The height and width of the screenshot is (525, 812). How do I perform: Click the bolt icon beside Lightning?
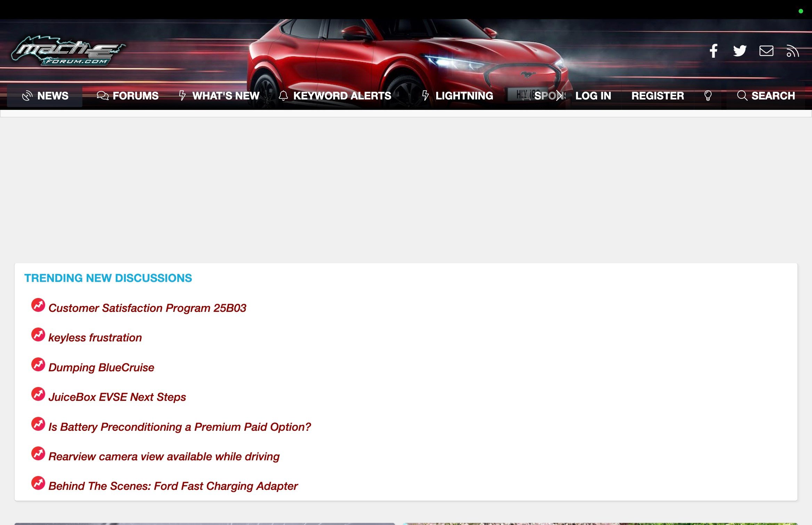tap(425, 96)
